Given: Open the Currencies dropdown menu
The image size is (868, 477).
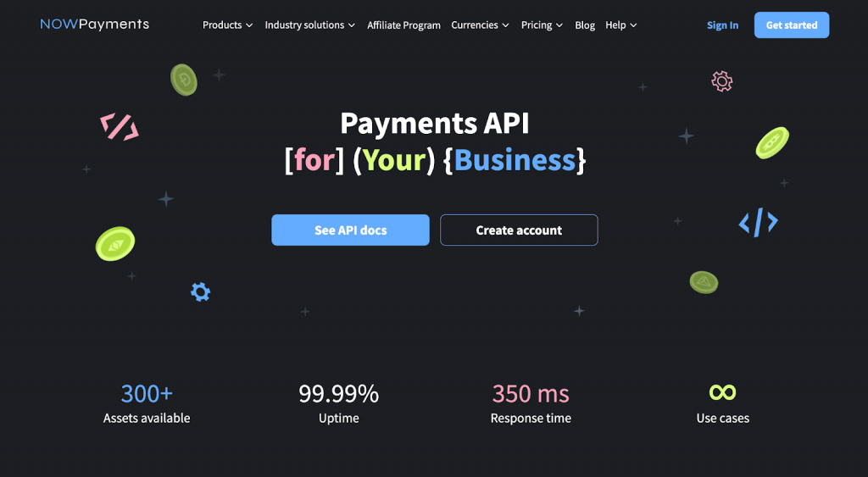Looking at the screenshot, I should pyautogui.click(x=480, y=25).
